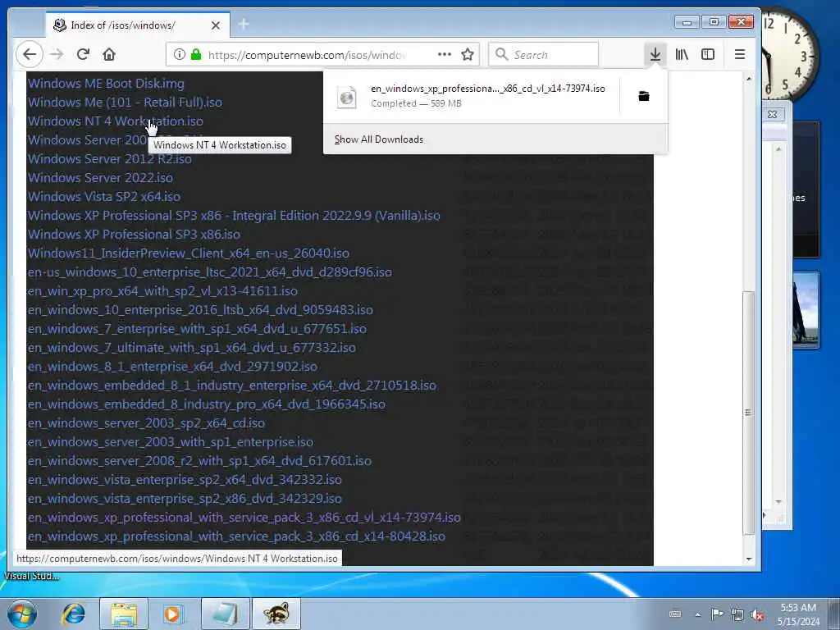Viewport: 840px width, 630px height.
Task: Reload the current page
Action: coord(83,54)
